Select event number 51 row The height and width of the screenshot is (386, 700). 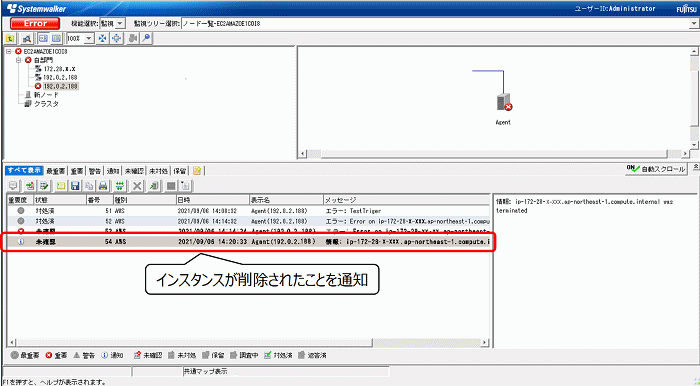point(248,211)
